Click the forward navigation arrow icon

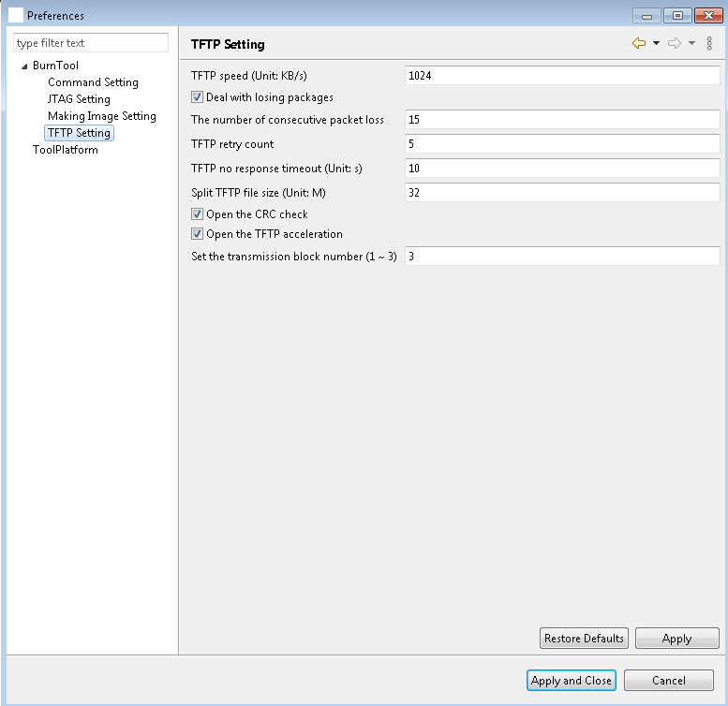pyautogui.click(x=674, y=43)
